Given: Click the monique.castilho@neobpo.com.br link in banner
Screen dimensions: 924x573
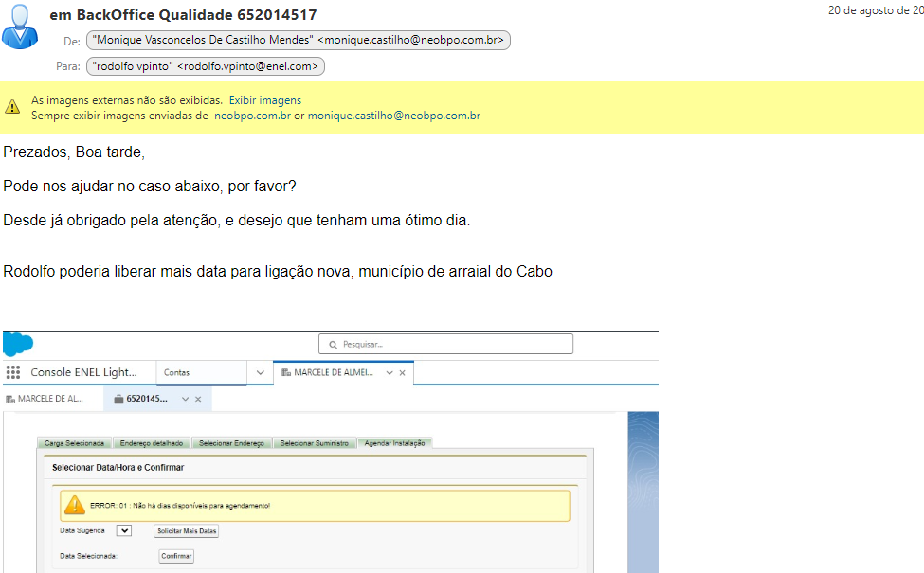Looking at the screenshot, I should 394,116.
